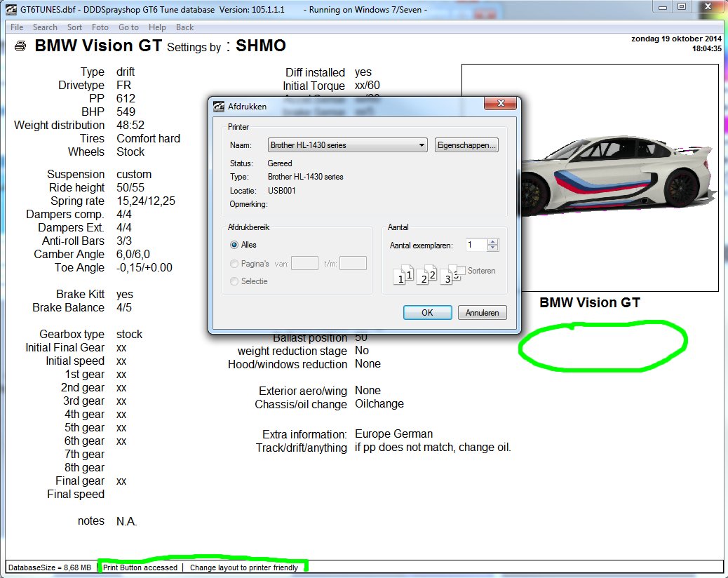Select the Pagina's radio button

234,264
